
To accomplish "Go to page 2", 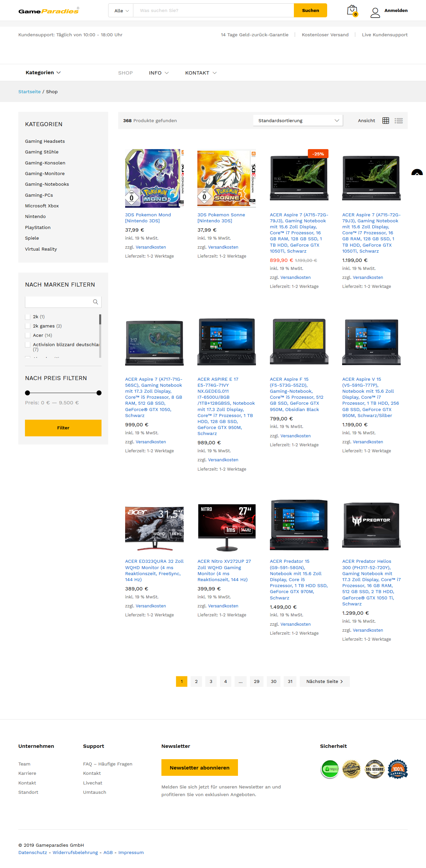I will click(196, 681).
